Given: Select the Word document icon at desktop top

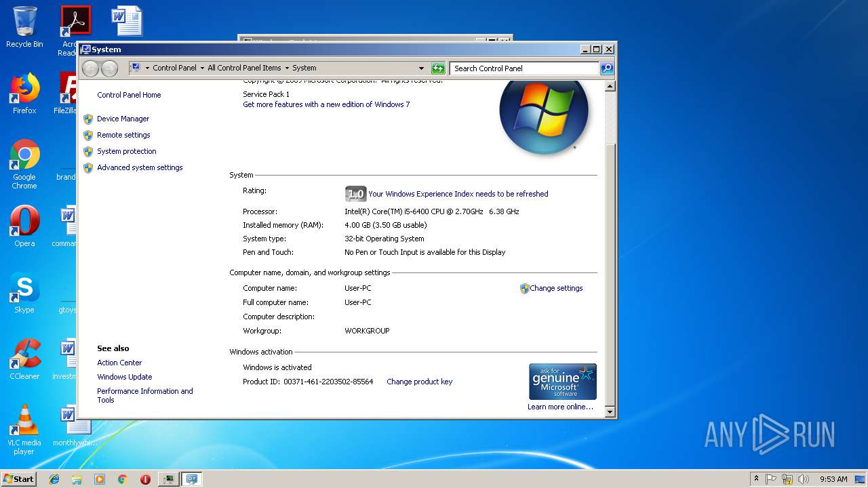Looking at the screenshot, I should [127, 20].
